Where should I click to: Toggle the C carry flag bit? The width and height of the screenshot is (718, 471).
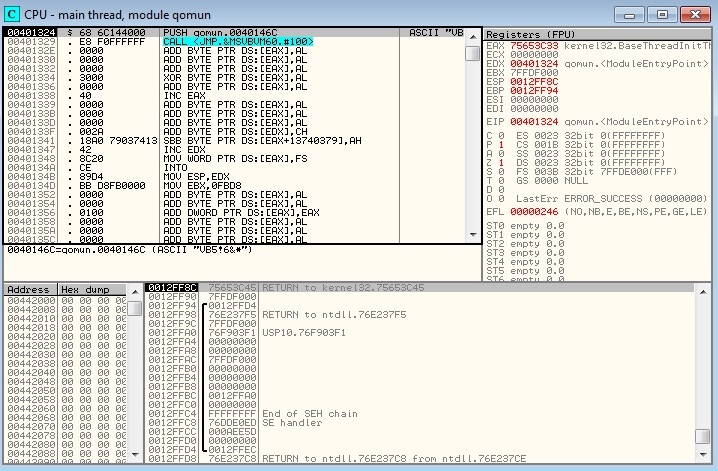click(501, 135)
